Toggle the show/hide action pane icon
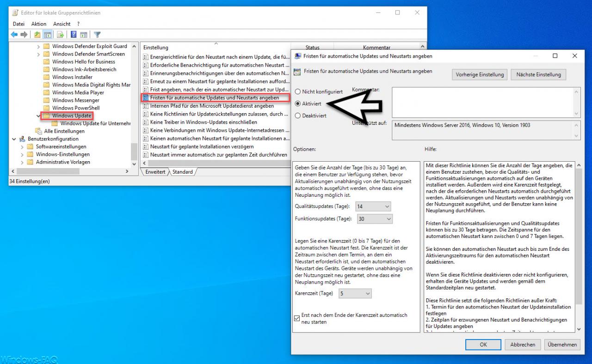The height and width of the screenshot is (364, 592). 83,35
